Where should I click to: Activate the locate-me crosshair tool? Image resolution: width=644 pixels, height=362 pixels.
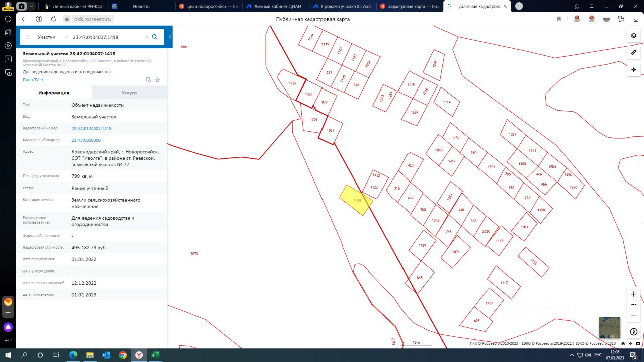634,69
